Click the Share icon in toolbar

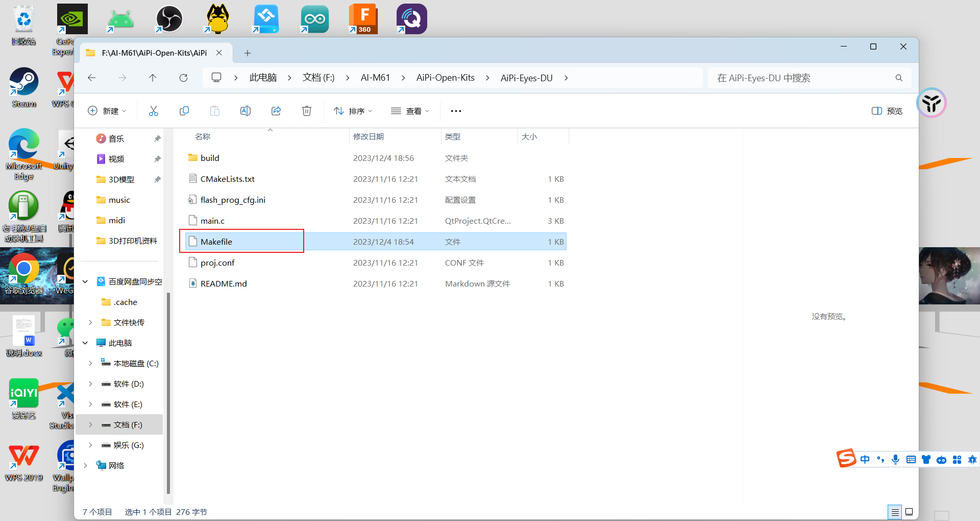point(276,111)
